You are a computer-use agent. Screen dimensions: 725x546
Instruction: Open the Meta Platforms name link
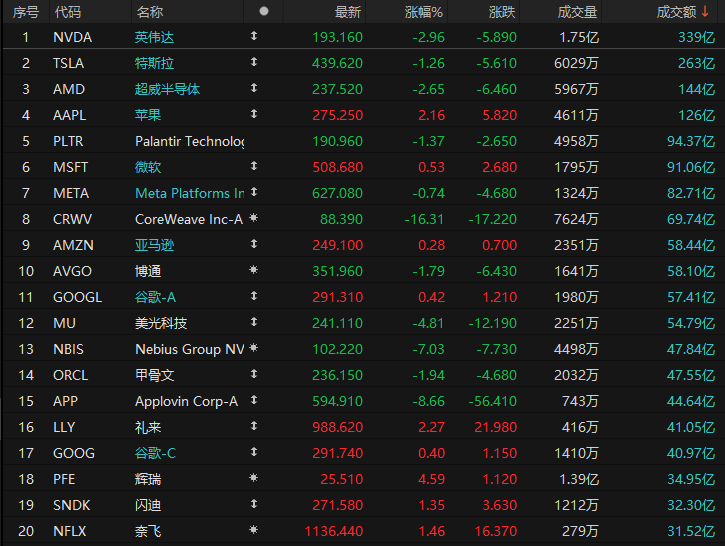click(190, 193)
